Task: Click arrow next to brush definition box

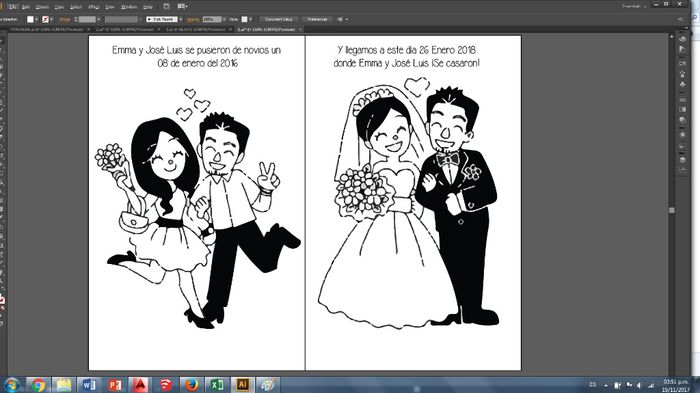Action: tap(180, 19)
